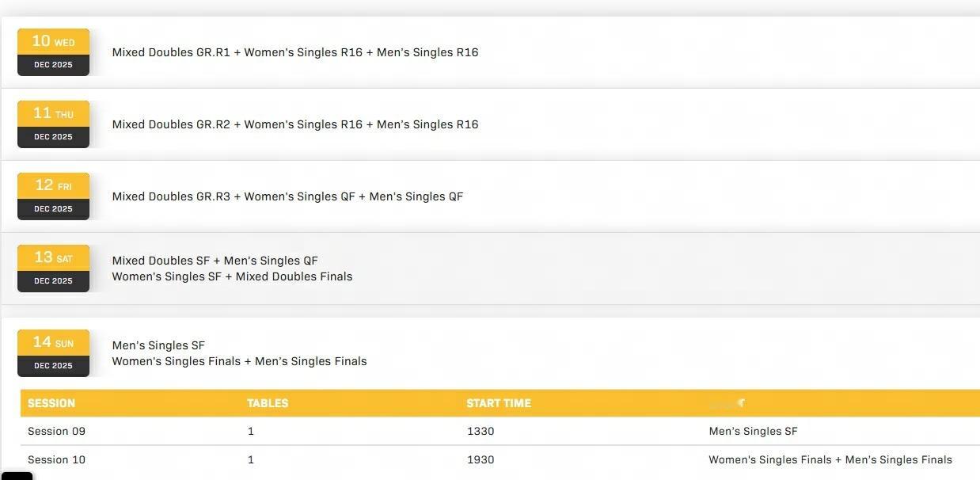
Task: Click the 11 THU date badge
Action: click(53, 124)
